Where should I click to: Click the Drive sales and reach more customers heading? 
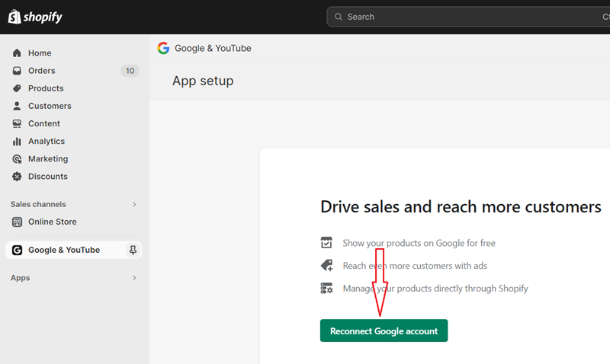461,206
